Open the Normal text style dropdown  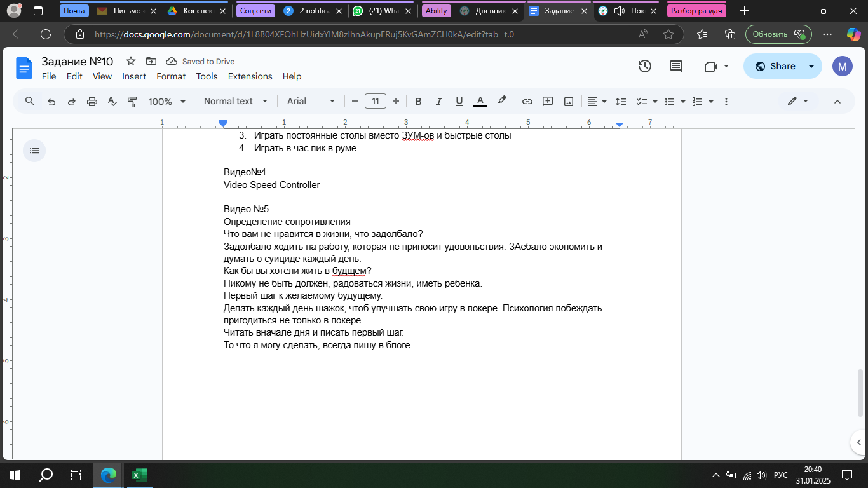point(236,101)
